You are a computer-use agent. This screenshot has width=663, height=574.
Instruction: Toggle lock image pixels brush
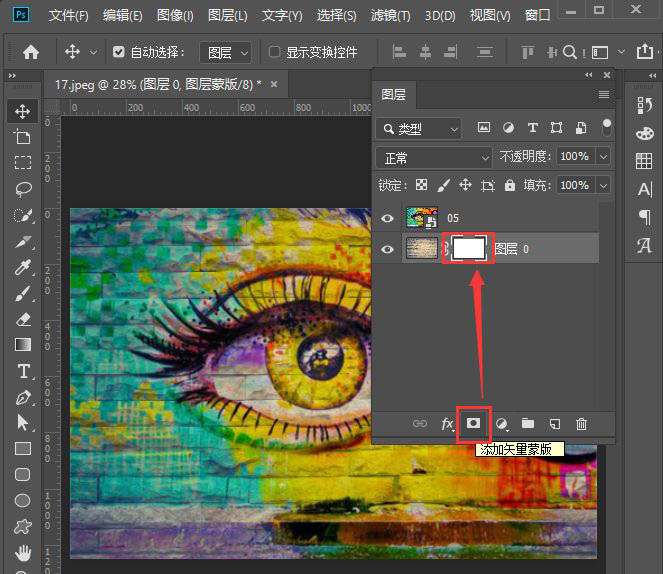tap(443, 185)
